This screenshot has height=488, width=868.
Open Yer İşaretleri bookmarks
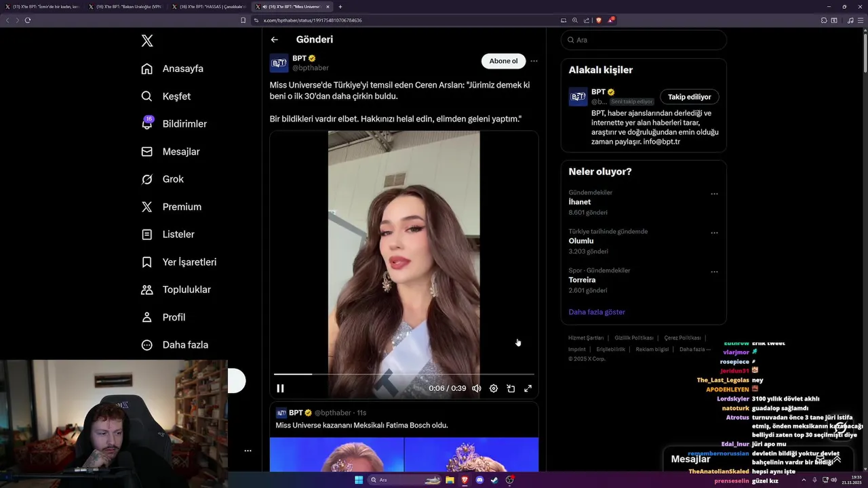coord(178,262)
